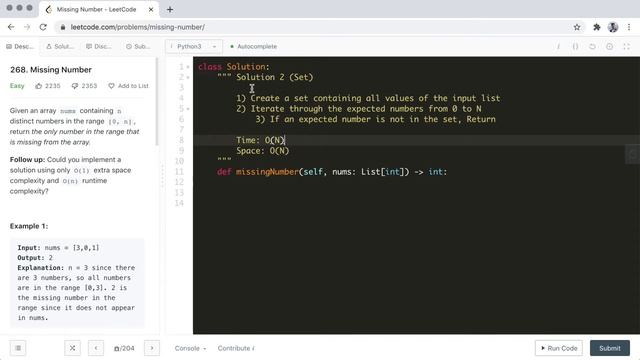This screenshot has height=360, width=640.
Task: Click the Easy difficulty label
Action: coord(17,86)
